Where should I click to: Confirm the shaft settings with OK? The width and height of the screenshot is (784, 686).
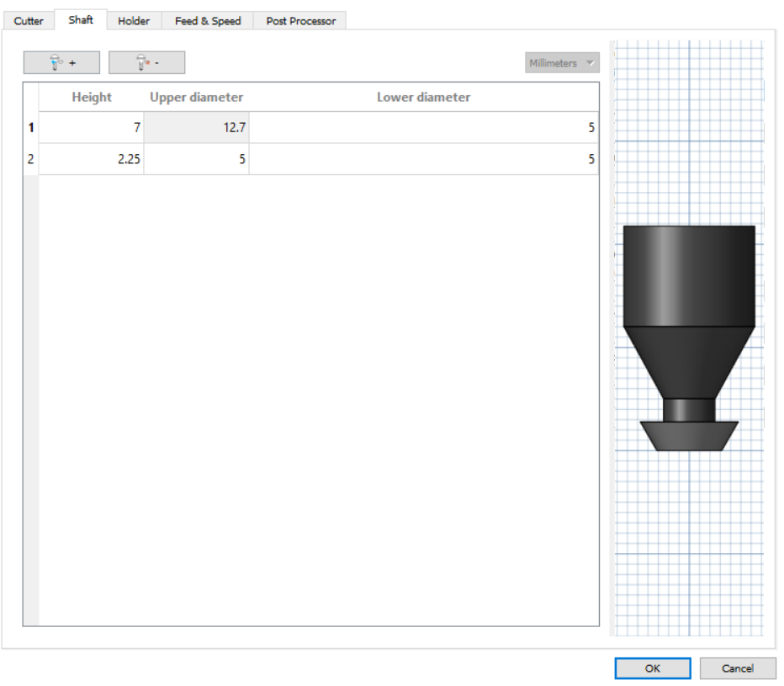click(653, 668)
